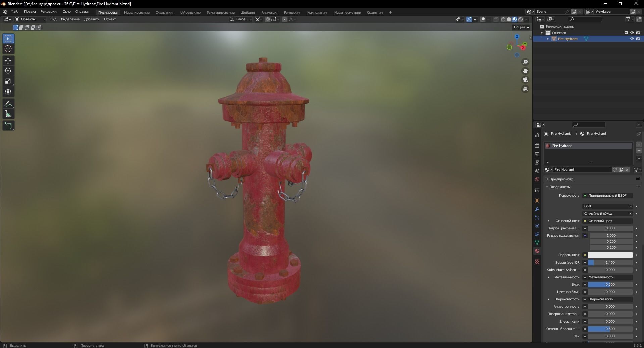
Task: Toggle fake user shield for Fire Hydrant material
Action: pyautogui.click(x=615, y=170)
